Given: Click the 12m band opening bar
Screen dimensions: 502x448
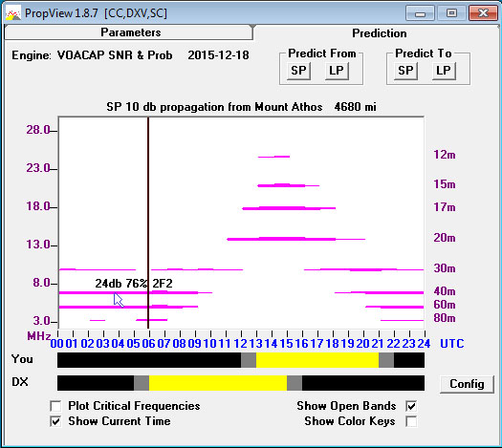Looking at the screenshot, I should click(273, 157).
